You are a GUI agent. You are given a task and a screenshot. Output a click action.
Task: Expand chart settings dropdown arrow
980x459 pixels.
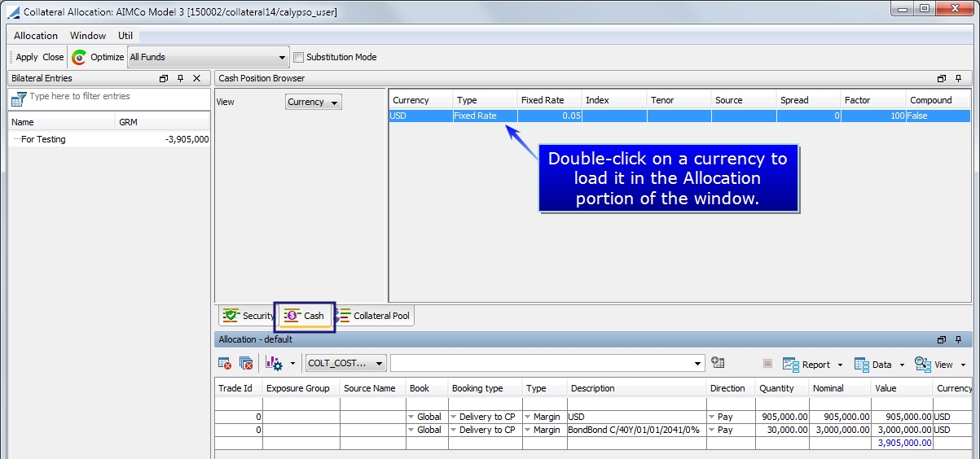(x=292, y=364)
